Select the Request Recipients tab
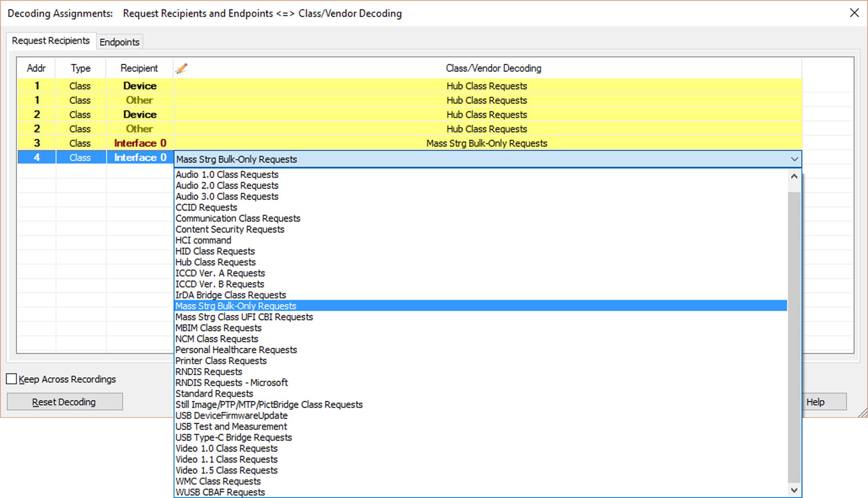This screenshot has width=868, height=498. point(51,41)
